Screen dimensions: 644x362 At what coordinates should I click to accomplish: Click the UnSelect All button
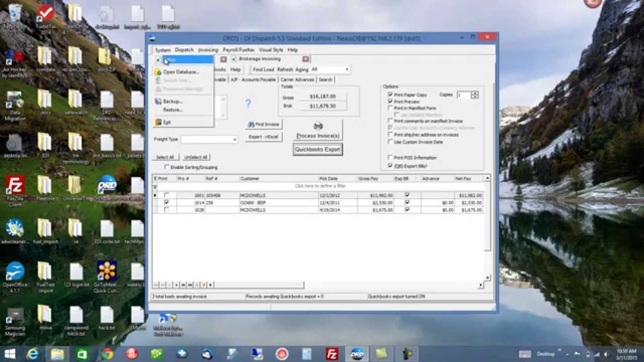(196, 157)
